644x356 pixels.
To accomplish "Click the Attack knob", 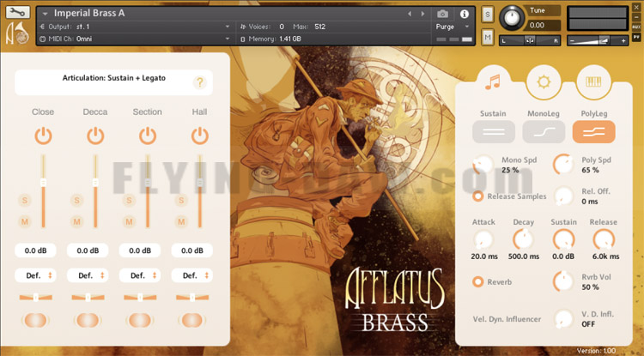I will click(x=483, y=239).
